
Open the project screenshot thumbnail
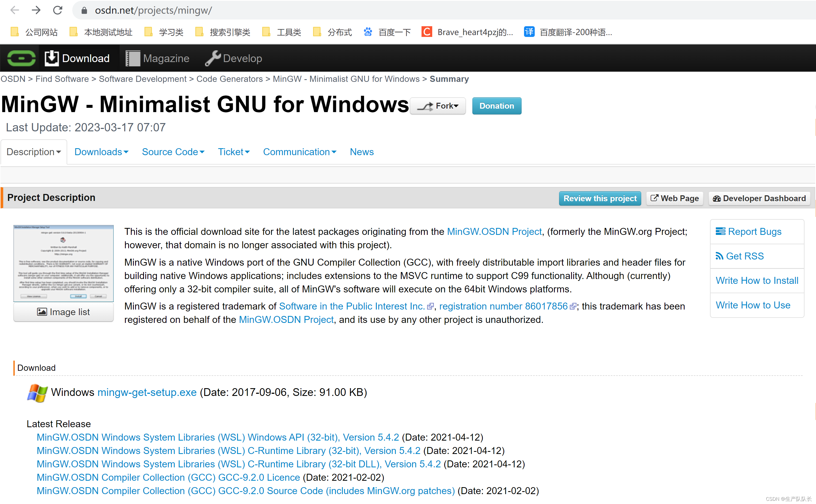tap(63, 263)
